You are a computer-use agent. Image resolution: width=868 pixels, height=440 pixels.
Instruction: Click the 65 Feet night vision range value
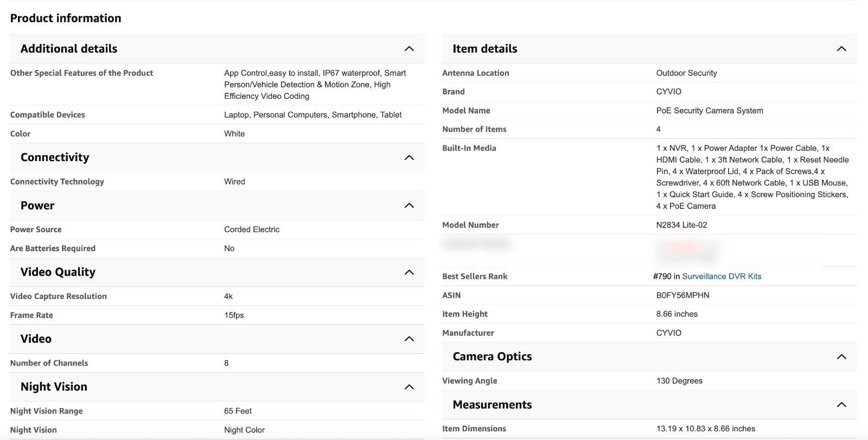click(238, 411)
